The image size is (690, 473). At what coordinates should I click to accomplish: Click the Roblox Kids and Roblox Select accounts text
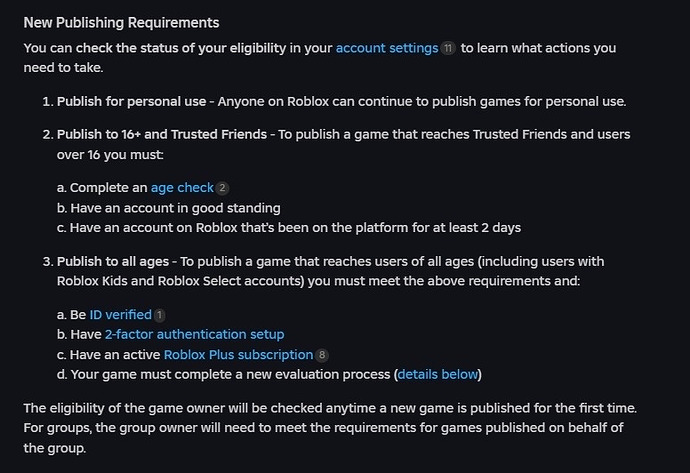click(x=180, y=281)
